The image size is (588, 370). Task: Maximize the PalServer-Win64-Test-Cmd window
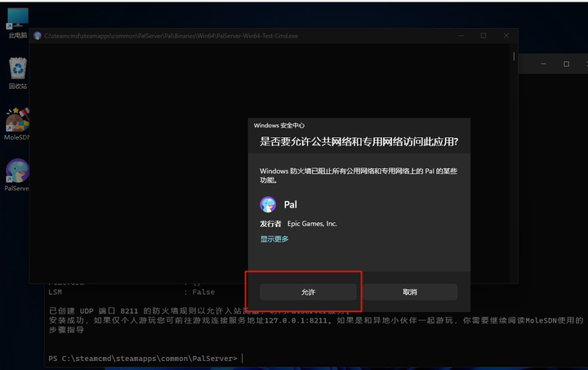pos(483,36)
